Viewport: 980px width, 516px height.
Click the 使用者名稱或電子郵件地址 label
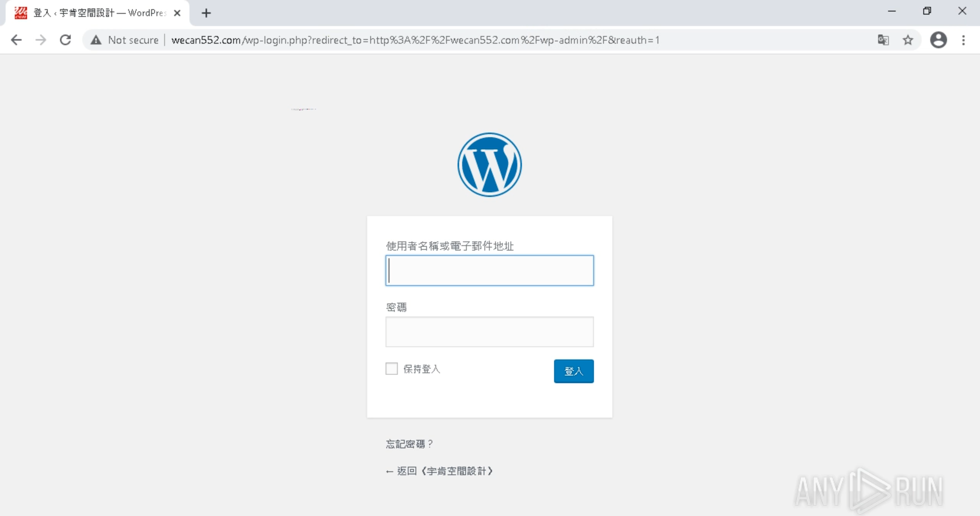[450, 246]
